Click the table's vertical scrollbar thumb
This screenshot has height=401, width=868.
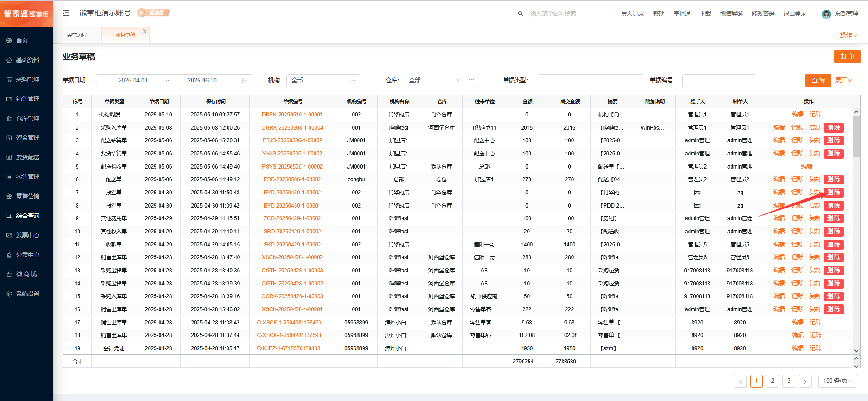856,136
